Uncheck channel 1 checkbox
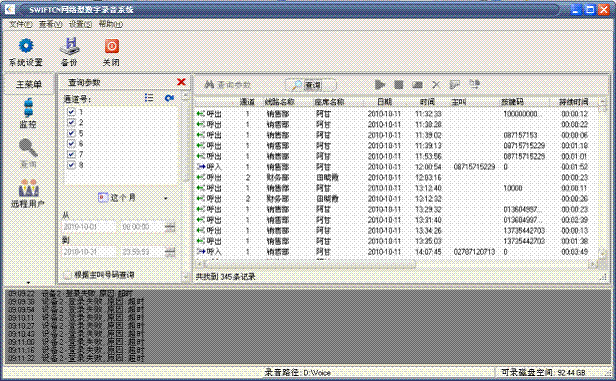The width and height of the screenshot is (616, 381). [x=71, y=112]
